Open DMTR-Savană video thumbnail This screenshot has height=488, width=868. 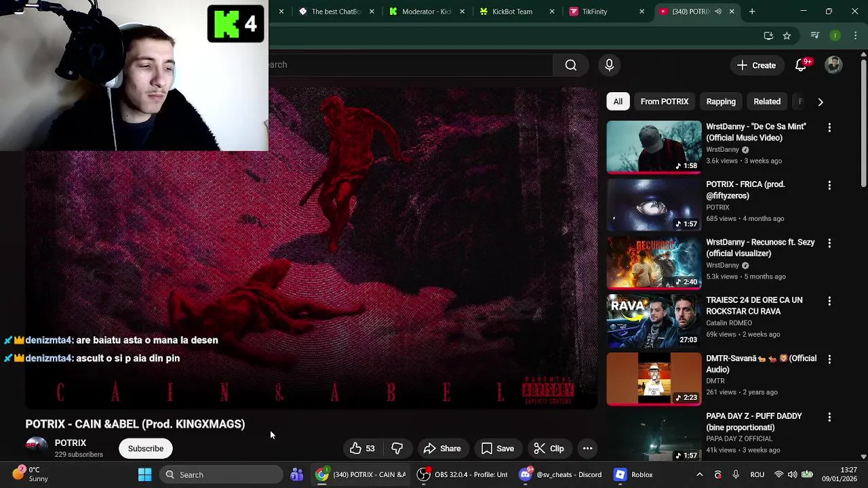[654, 379]
